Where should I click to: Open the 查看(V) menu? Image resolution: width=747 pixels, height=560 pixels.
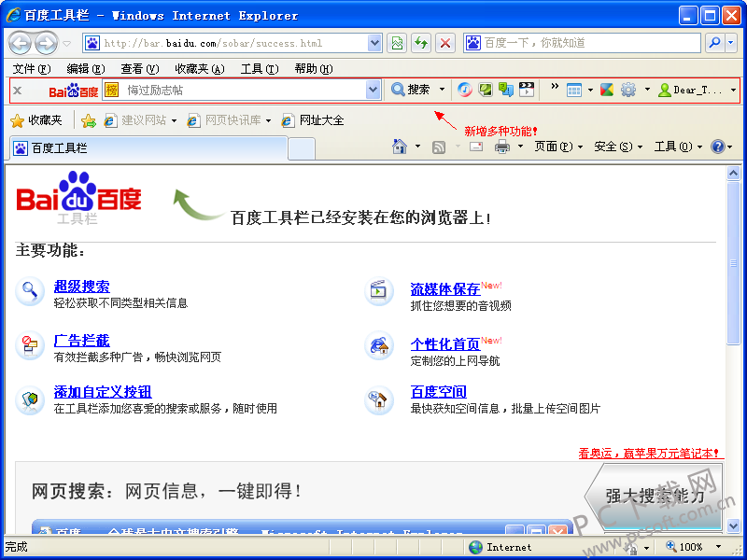pos(139,69)
